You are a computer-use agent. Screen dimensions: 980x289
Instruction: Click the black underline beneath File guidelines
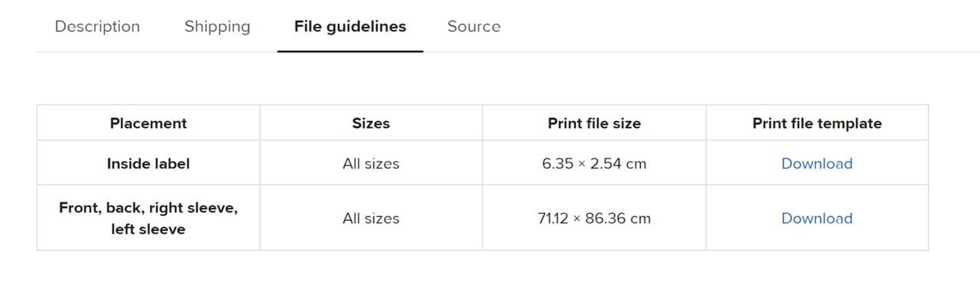point(350,51)
